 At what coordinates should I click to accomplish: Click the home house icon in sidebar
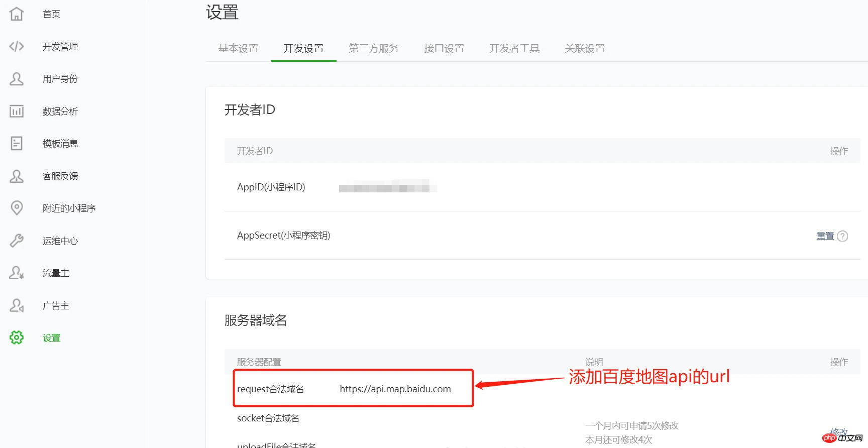point(17,14)
